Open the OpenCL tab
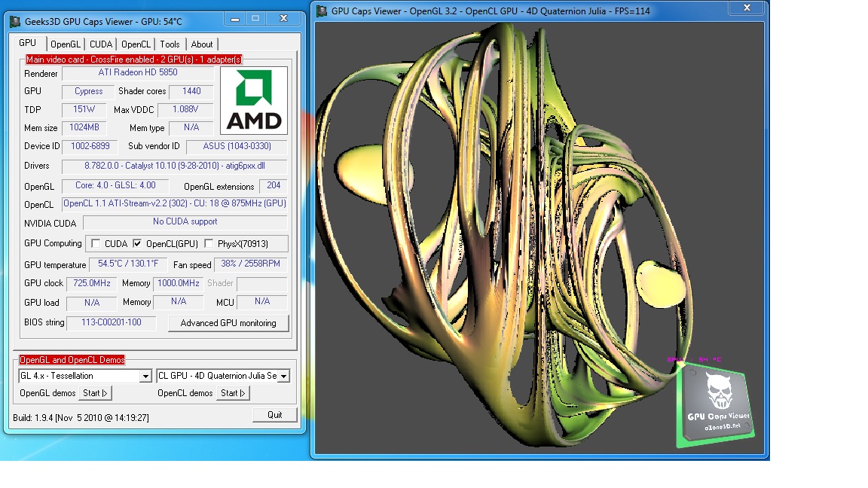The image size is (868, 488). (136, 44)
